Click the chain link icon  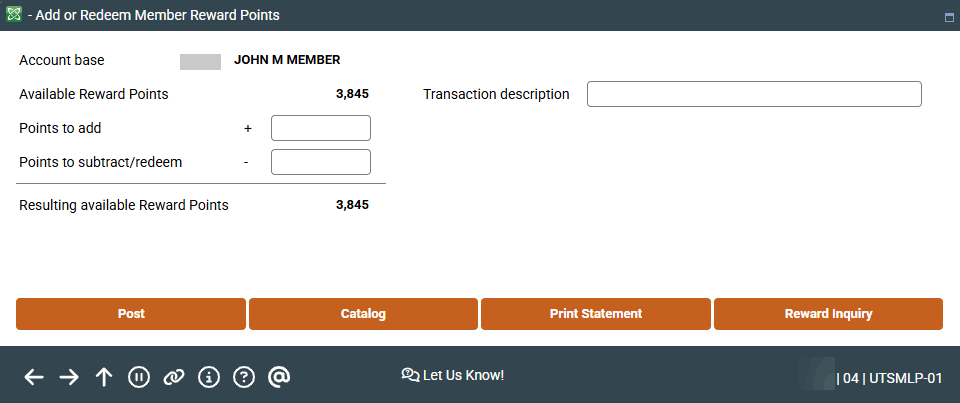click(174, 377)
